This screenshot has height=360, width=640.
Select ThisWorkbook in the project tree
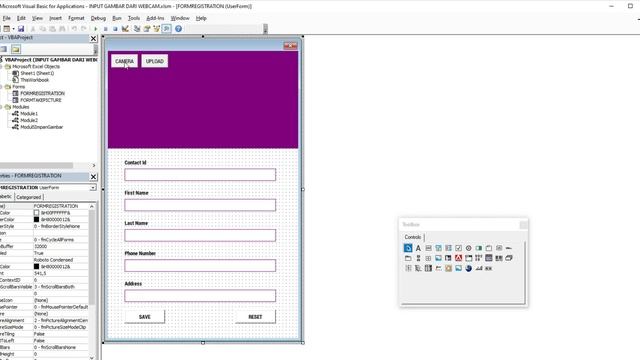click(35, 80)
